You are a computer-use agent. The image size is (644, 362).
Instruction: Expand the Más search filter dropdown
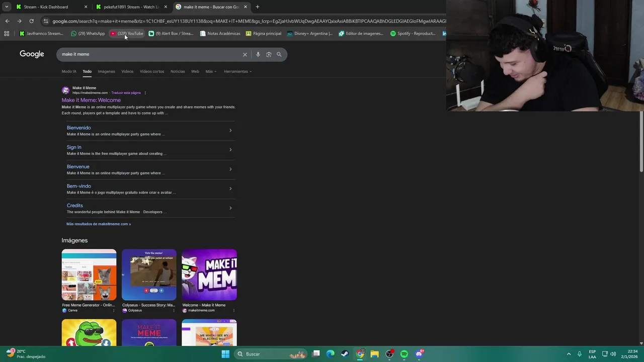coord(211,71)
